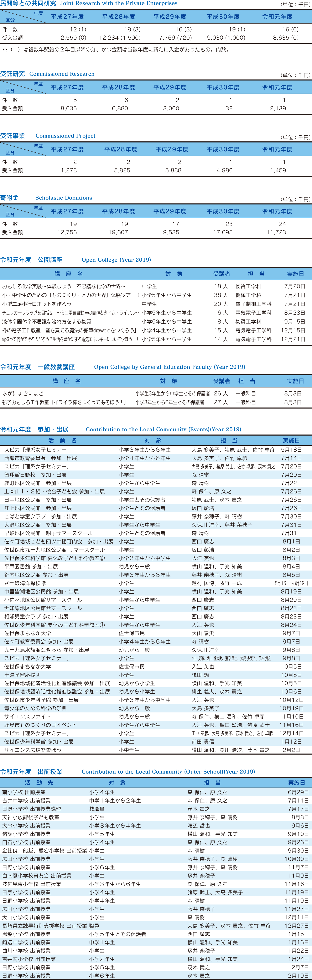Select the '17,695' donation amount
The width and height of the screenshot is (312, 980).
[x=223, y=232]
